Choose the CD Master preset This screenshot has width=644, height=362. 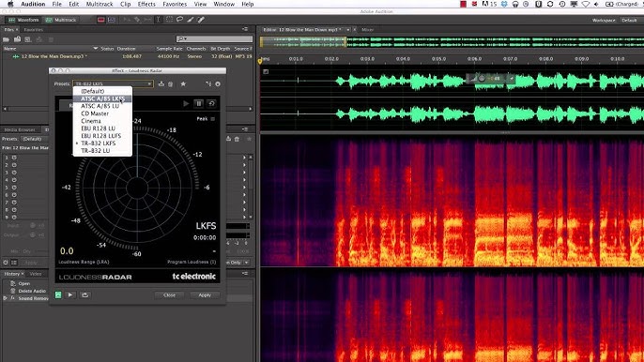(x=95, y=113)
